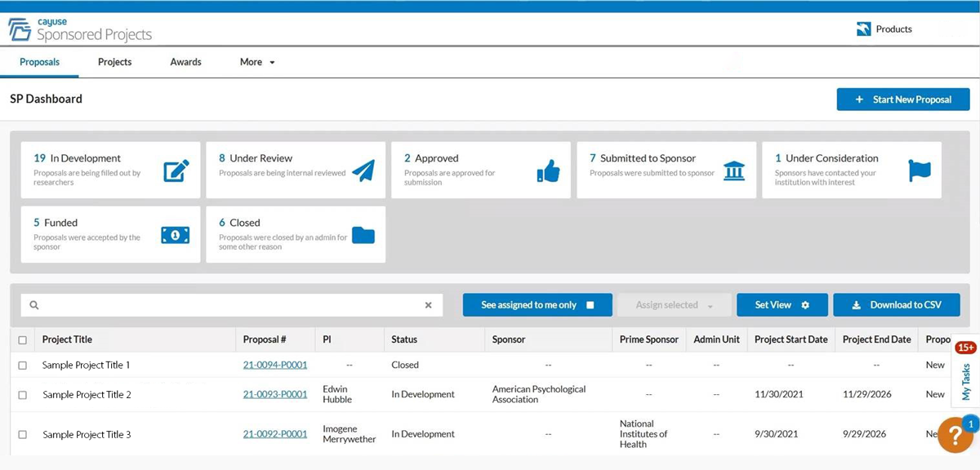Clear the search box with the X
Viewport: 980px width, 470px height.
[x=428, y=305]
